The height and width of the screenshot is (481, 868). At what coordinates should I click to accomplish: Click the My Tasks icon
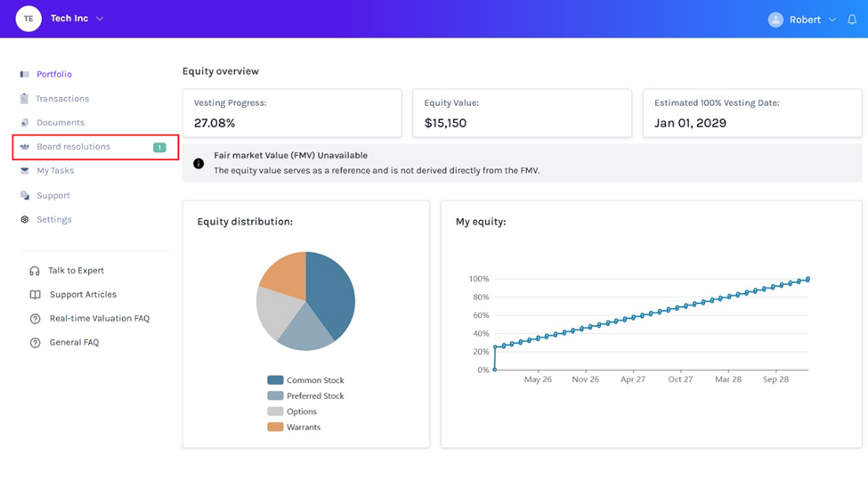(25, 171)
